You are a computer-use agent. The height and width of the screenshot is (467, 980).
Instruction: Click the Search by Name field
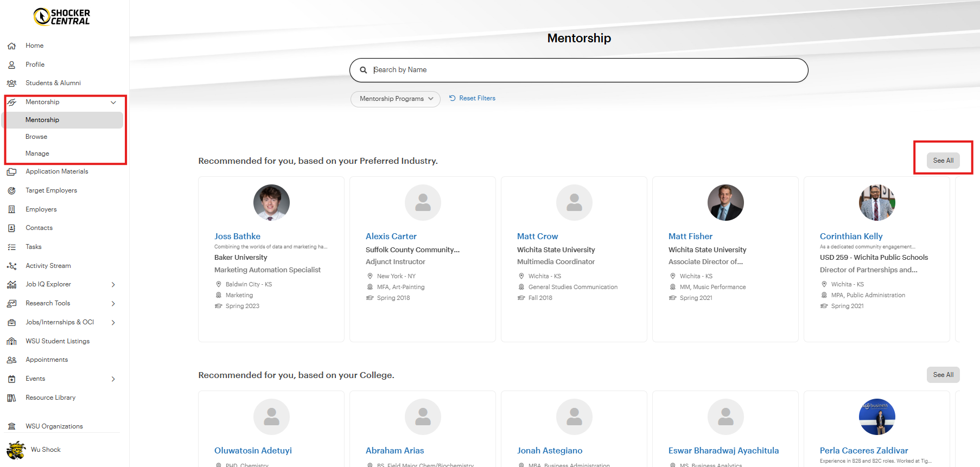click(579, 71)
